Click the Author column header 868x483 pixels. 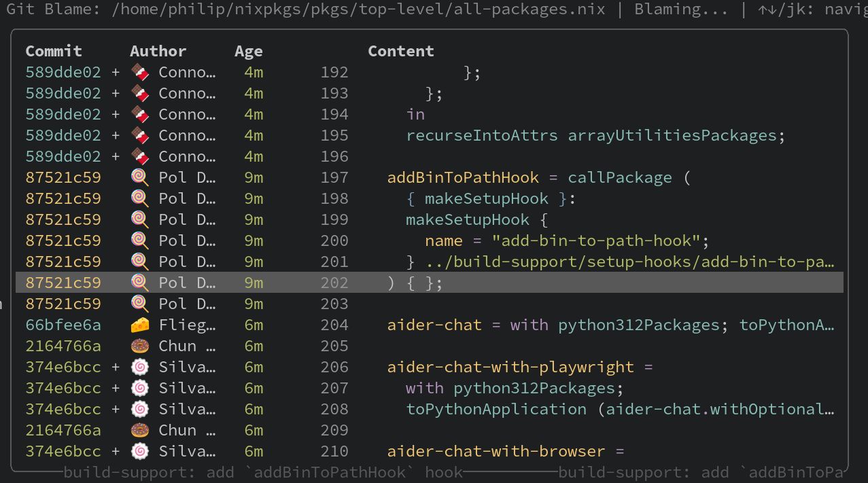(x=158, y=50)
